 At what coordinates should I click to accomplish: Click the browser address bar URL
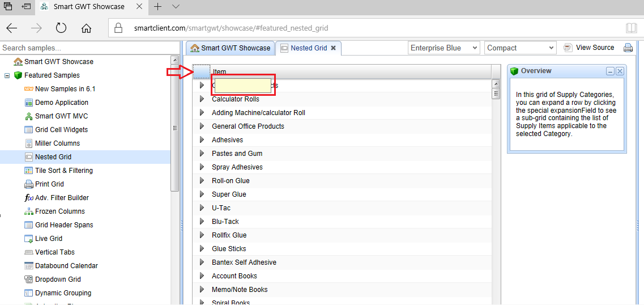(231, 28)
